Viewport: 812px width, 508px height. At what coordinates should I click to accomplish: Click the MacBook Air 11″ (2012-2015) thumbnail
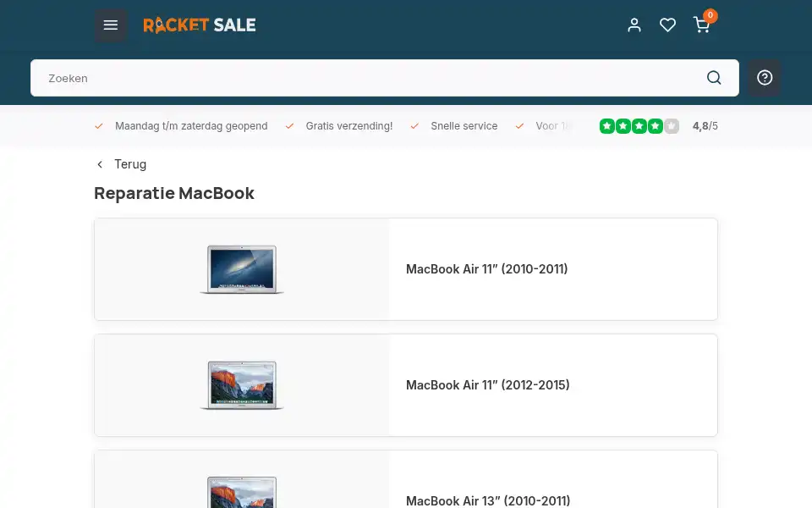coord(242,386)
